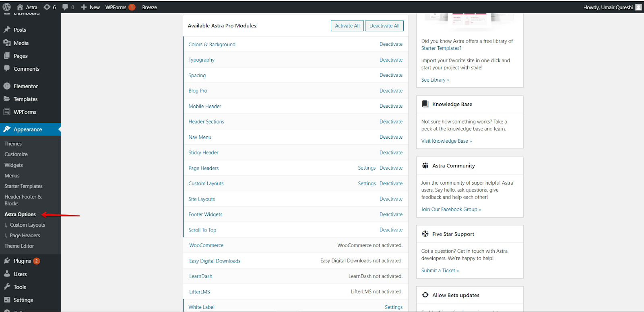Click the Appearance paintbrush icon
The height and width of the screenshot is (312, 644).
[x=7, y=129]
